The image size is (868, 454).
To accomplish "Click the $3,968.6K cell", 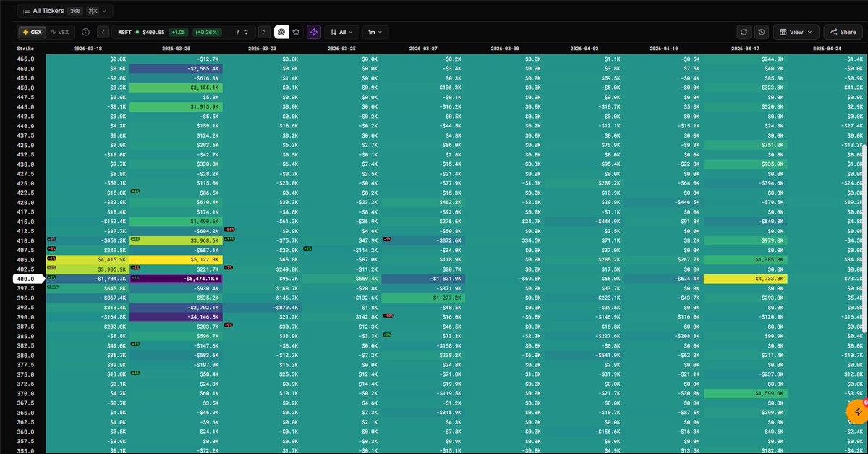I will pos(176,241).
